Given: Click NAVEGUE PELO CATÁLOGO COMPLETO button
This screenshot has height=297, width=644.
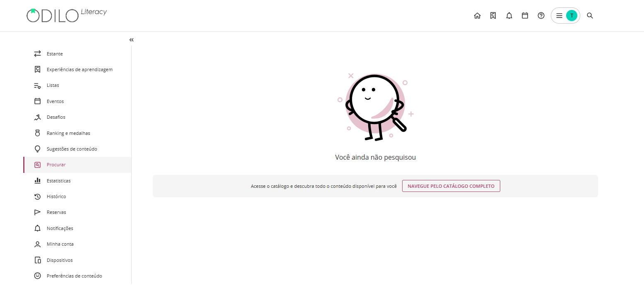Looking at the screenshot, I should [451, 186].
